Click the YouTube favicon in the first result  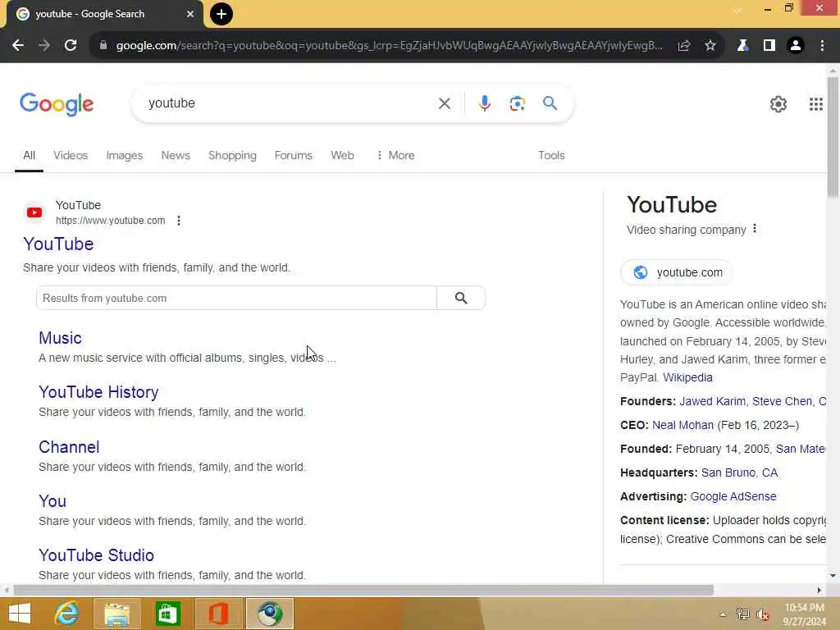click(x=34, y=212)
